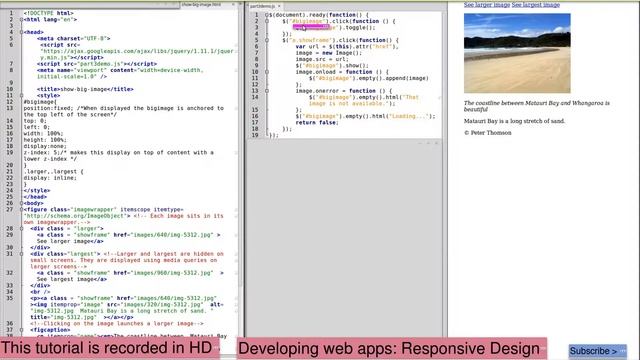The image size is (640, 360).
Task: Click the '.empty().append(image)' line
Action: (x=369, y=78)
